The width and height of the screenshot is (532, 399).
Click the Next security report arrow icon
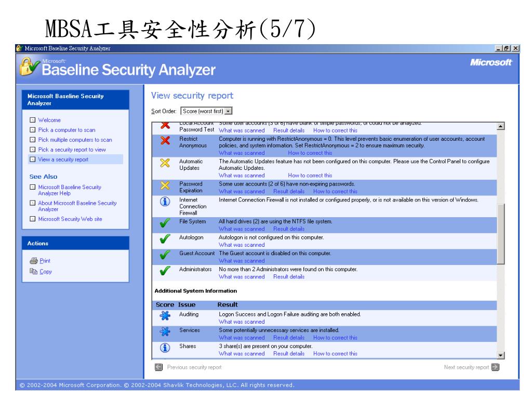(495, 367)
